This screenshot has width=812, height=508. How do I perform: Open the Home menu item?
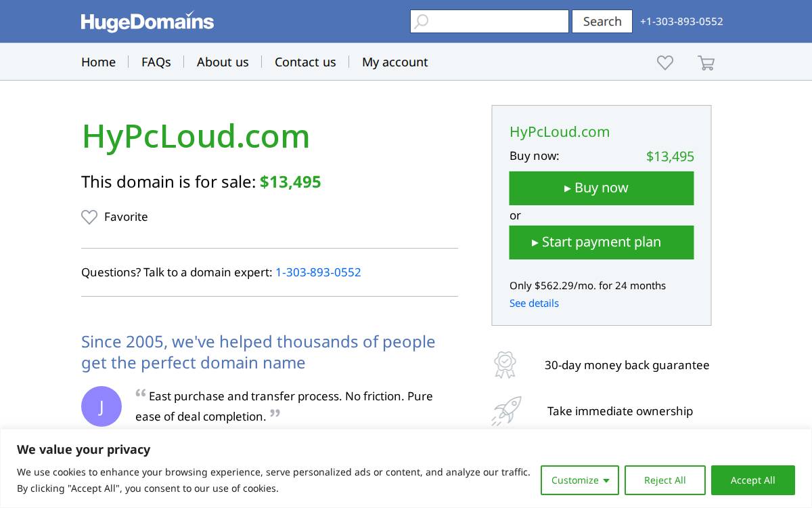pyautogui.click(x=98, y=62)
